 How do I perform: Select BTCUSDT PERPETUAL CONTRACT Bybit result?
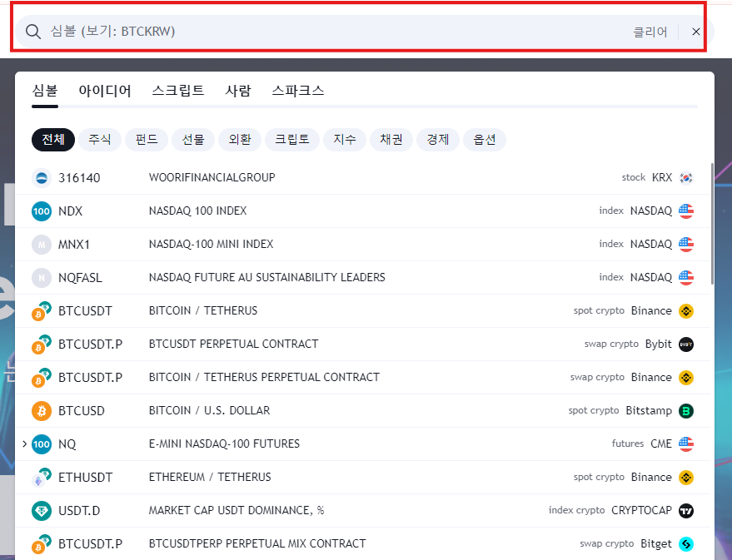tap(363, 344)
